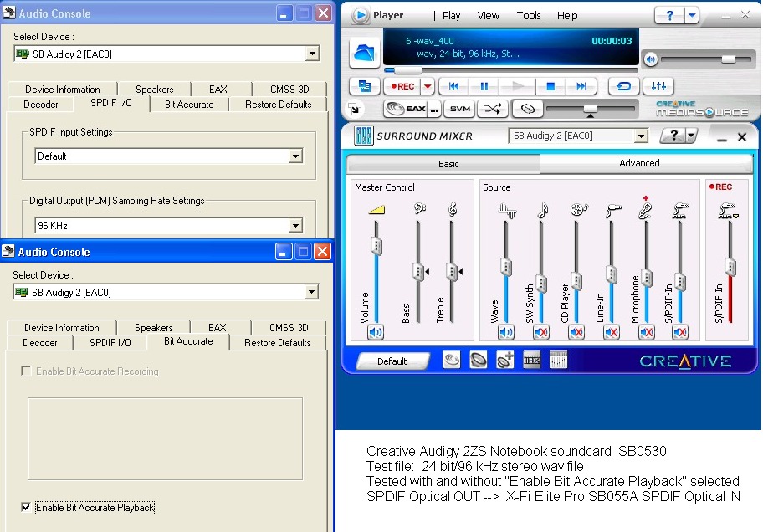763x532 pixels.
Task: Click the repeat loop icon
Action: [623, 86]
